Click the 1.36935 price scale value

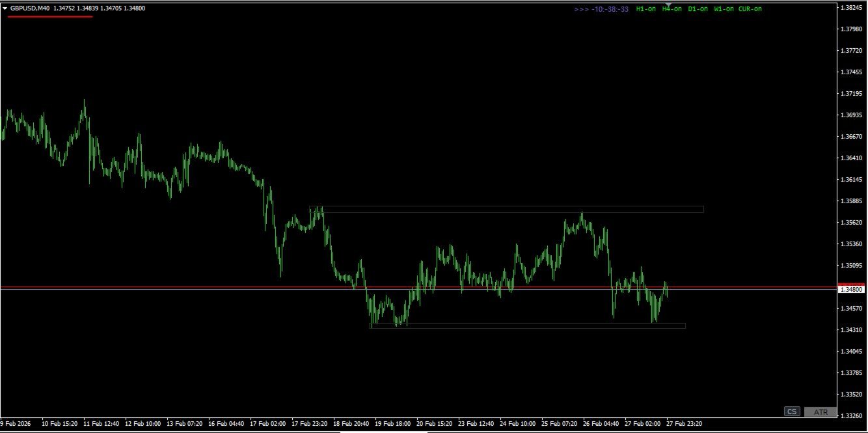coord(851,115)
